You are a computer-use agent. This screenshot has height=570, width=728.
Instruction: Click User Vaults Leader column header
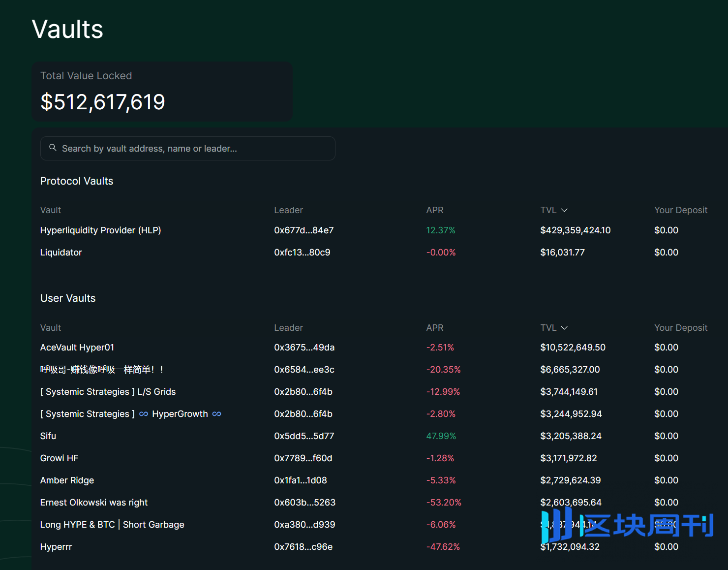click(288, 328)
